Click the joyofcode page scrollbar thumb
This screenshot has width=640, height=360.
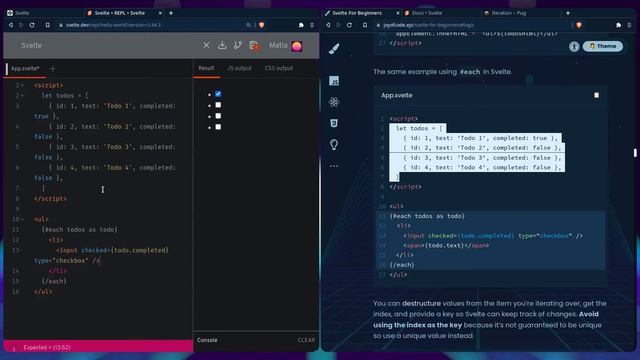point(635,153)
